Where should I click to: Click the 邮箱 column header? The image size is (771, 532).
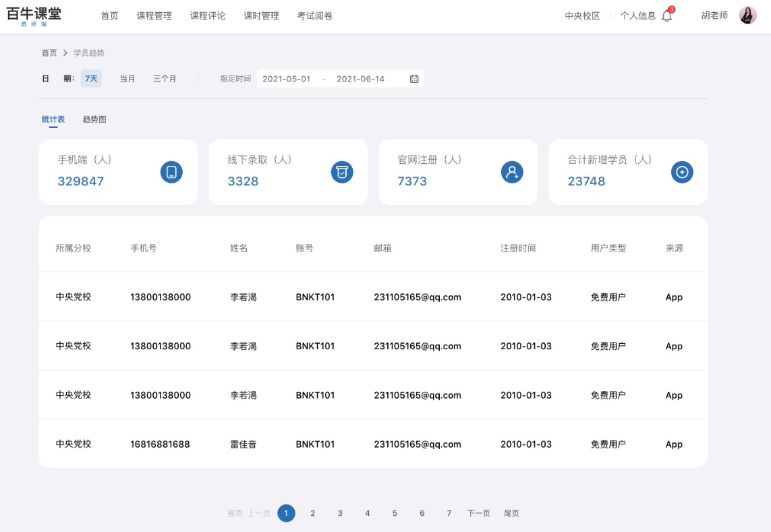point(382,248)
